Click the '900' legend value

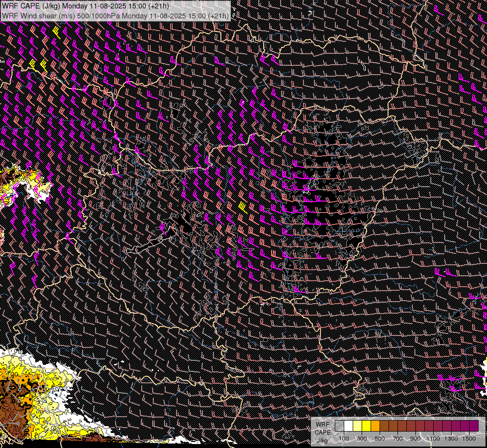click(x=415, y=439)
